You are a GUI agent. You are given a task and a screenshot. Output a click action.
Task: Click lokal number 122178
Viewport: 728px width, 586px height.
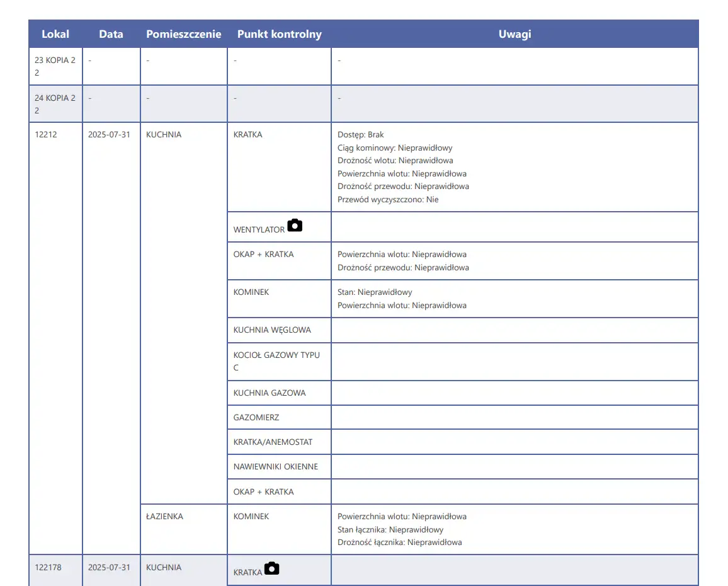point(48,568)
